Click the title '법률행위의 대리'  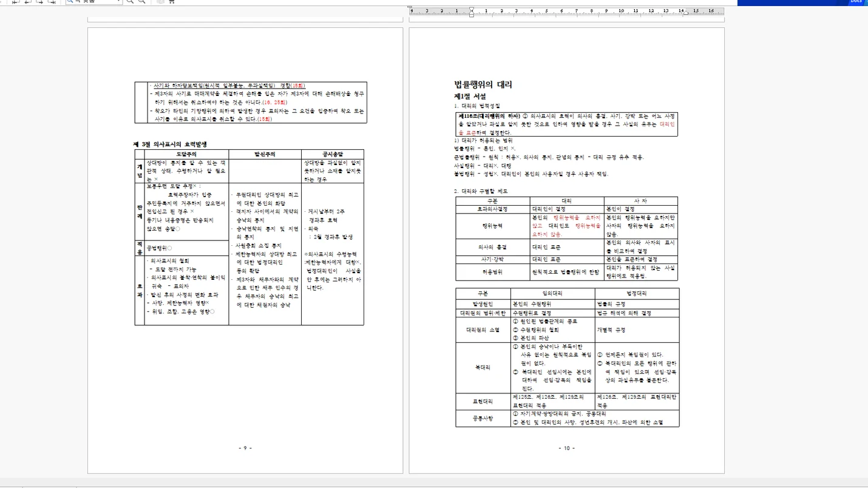[x=483, y=85]
